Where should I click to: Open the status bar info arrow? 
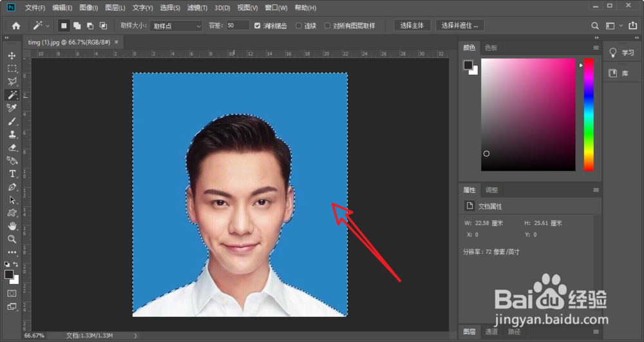tap(135, 336)
